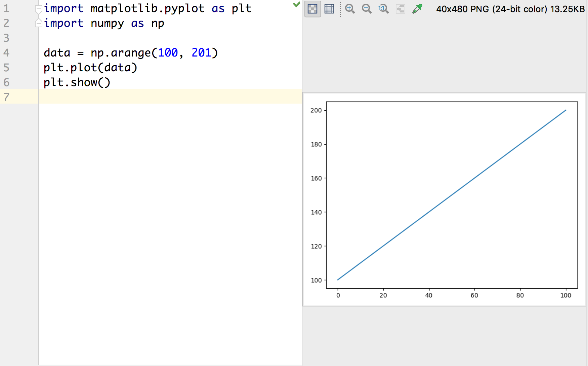Image resolution: width=588 pixels, height=366 pixels.
Task: Click the plt.plot(data) statement
Action: coord(90,68)
